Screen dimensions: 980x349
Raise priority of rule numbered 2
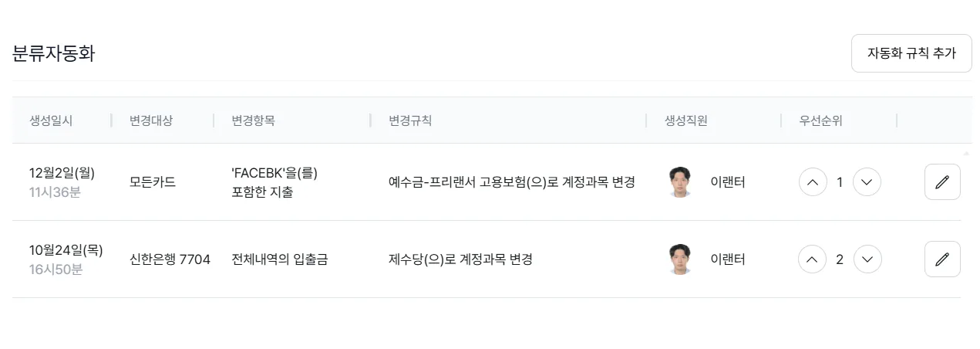[x=812, y=259]
